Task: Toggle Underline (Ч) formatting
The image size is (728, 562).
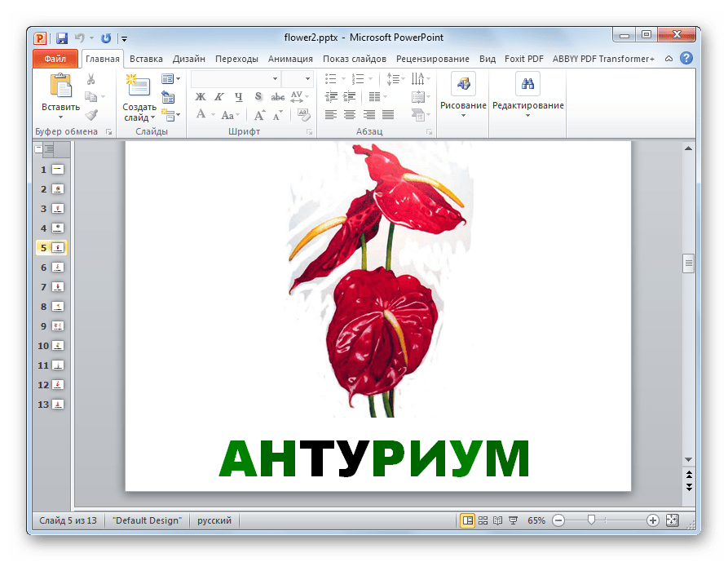Action: tap(237, 97)
